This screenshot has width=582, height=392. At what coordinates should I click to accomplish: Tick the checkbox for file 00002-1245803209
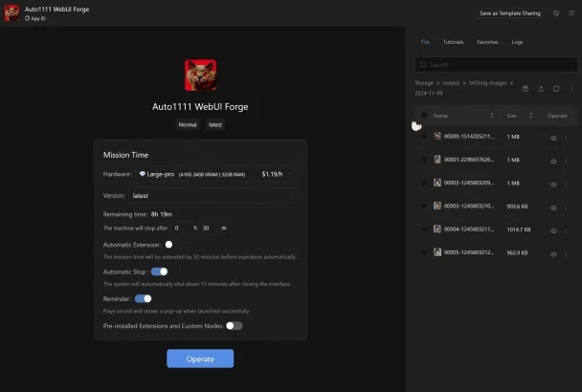424,183
